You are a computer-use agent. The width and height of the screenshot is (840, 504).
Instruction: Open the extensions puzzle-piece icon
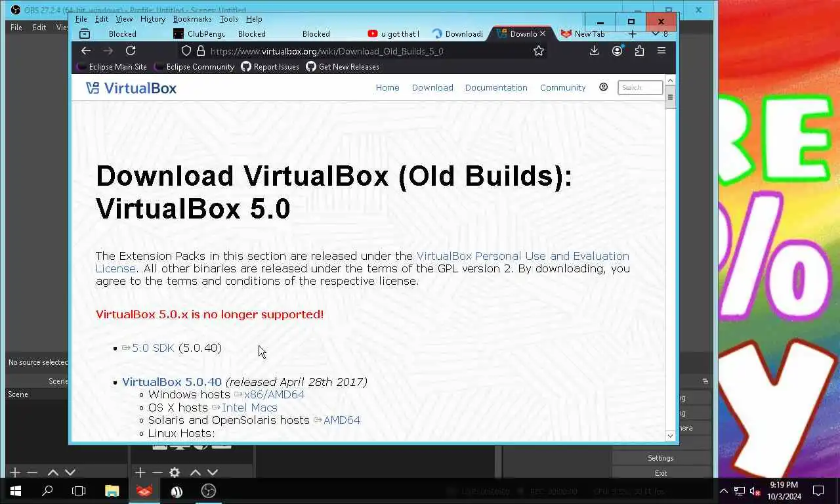tap(639, 51)
